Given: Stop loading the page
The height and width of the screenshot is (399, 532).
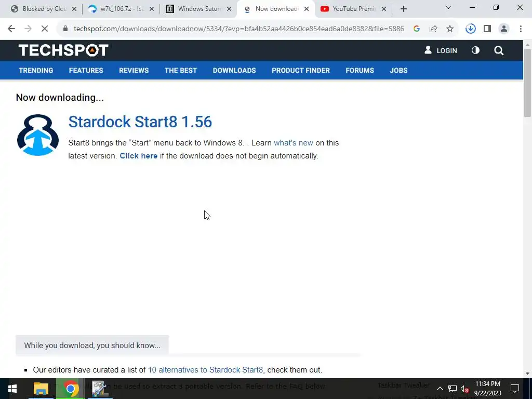Looking at the screenshot, I should pyautogui.click(x=45, y=29).
